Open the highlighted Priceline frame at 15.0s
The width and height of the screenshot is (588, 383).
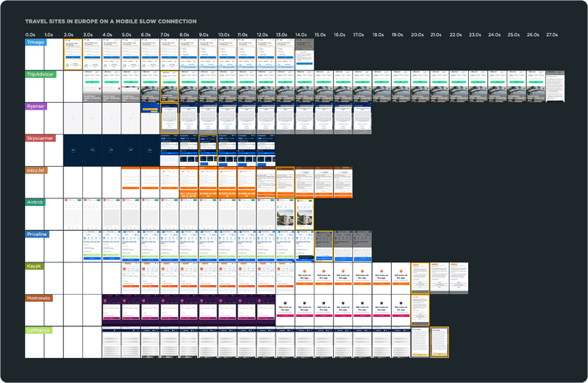click(x=323, y=246)
